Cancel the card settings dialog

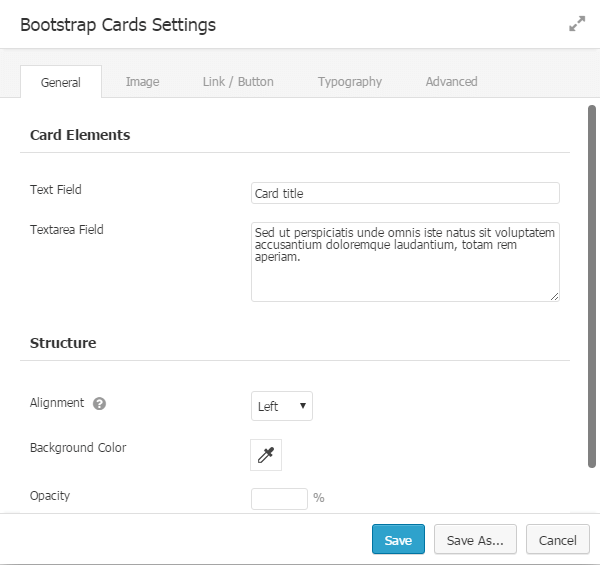pyautogui.click(x=557, y=540)
